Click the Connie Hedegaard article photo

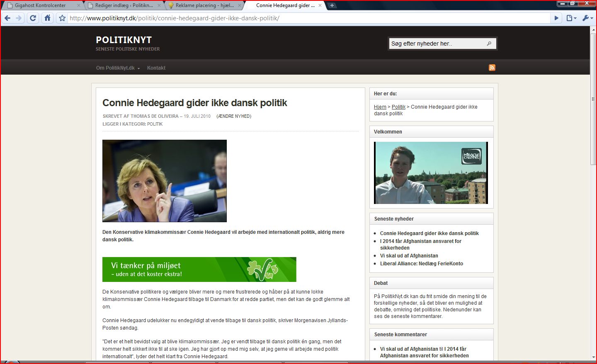point(165,181)
